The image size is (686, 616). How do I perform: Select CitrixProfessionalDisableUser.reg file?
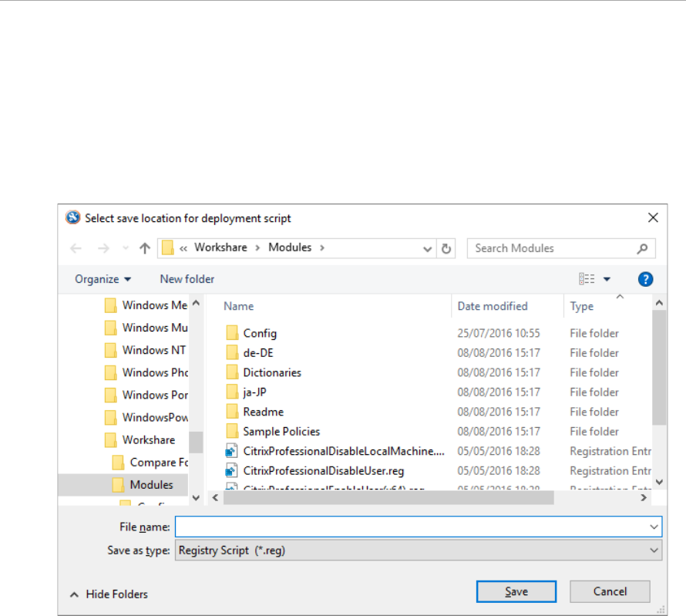tap(314, 471)
